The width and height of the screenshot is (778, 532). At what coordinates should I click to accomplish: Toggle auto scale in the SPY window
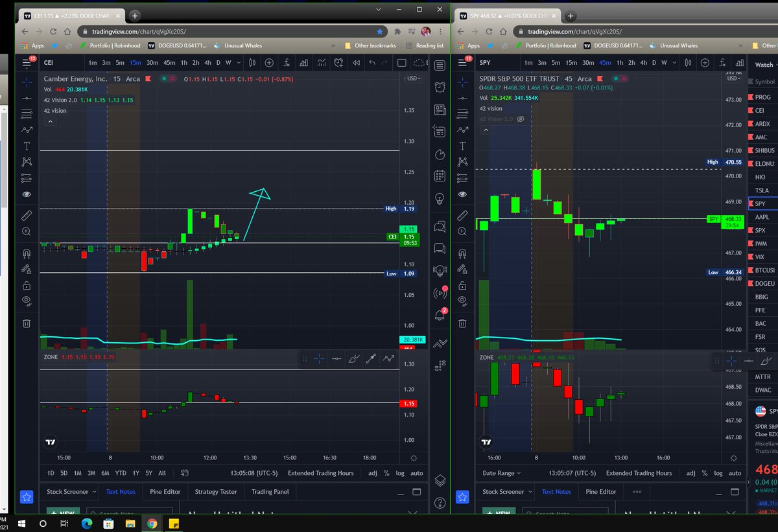point(735,473)
